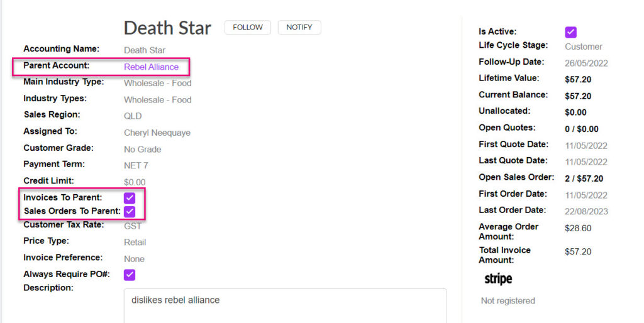
Task: Toggle the Always Require PO# checkbox
Action: 130,275
